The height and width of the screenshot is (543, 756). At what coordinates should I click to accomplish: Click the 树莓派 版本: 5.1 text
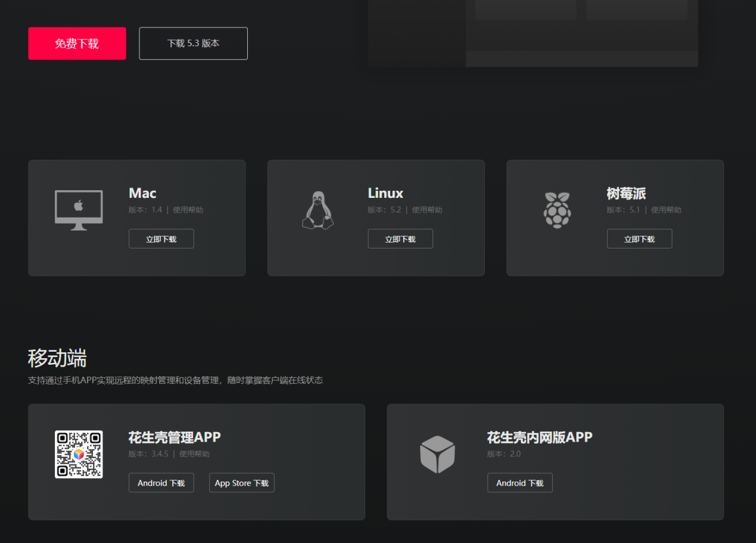(624, 210)
